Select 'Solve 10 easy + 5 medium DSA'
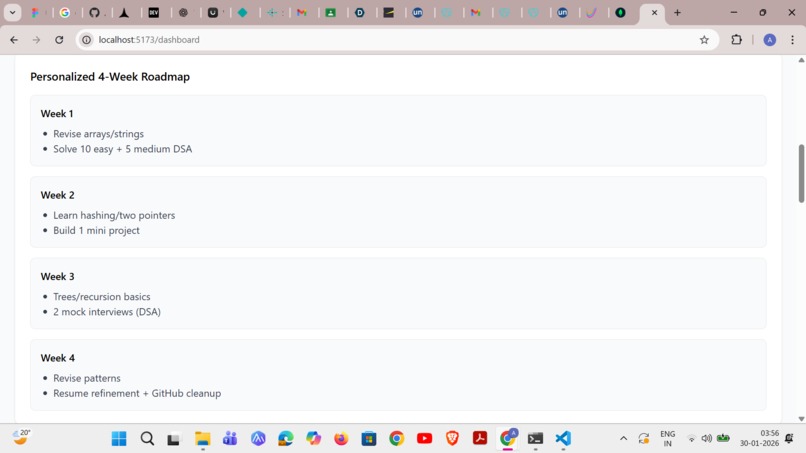 tap(123, 149)
